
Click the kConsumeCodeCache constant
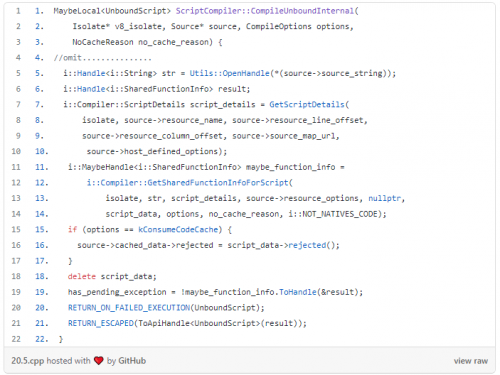pos(178,230)
